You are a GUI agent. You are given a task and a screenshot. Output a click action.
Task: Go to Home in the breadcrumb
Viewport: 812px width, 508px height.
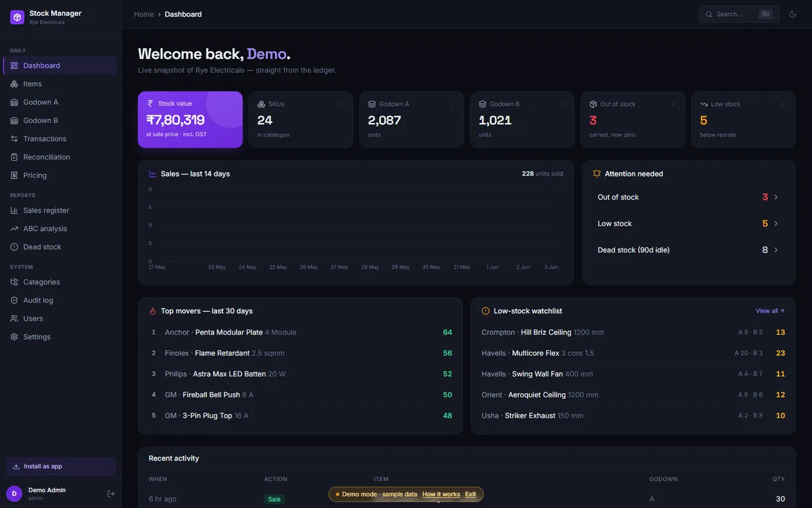(x=144, y=14)
